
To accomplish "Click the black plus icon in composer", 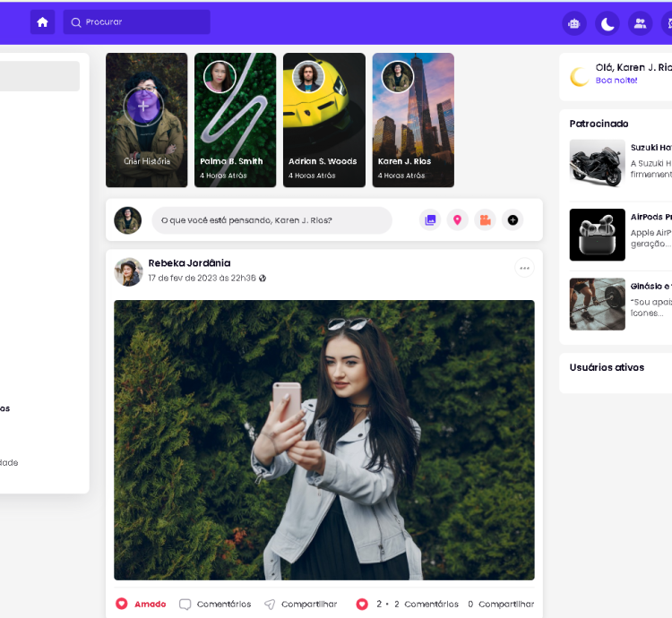I will (513, 219).
